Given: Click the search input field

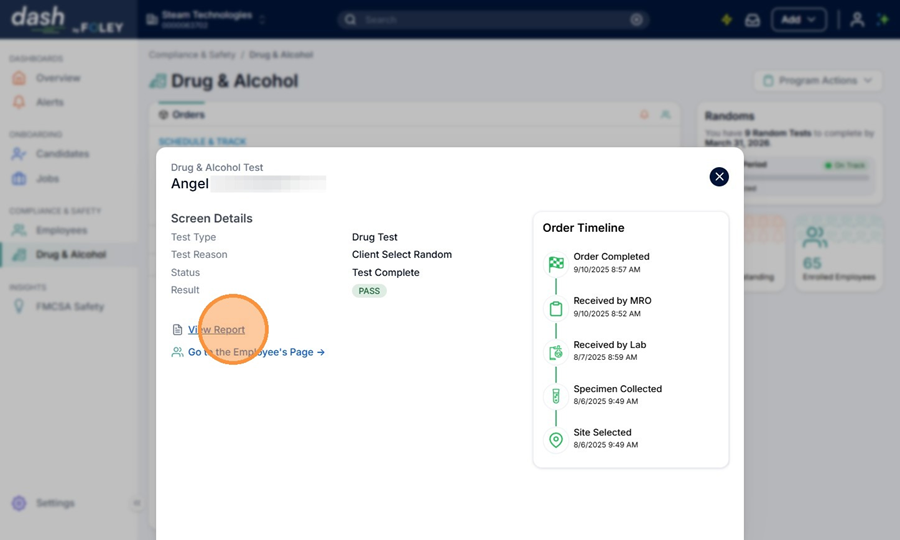Looking at the screenshot, I should (492, 20).
